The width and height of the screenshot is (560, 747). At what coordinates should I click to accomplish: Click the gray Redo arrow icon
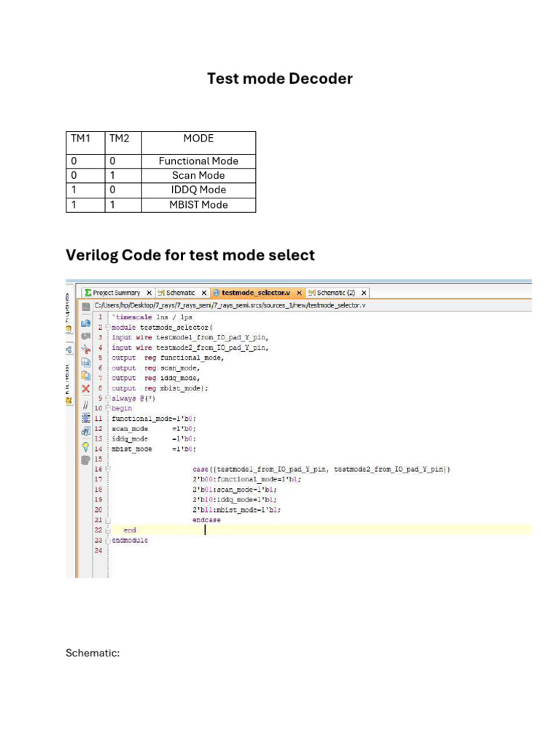coord(86,336)
